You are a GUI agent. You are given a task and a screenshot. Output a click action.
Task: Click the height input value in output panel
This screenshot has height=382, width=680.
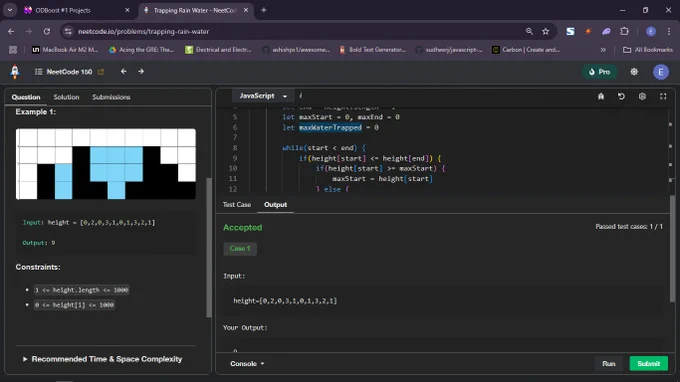tap(285, 300)
